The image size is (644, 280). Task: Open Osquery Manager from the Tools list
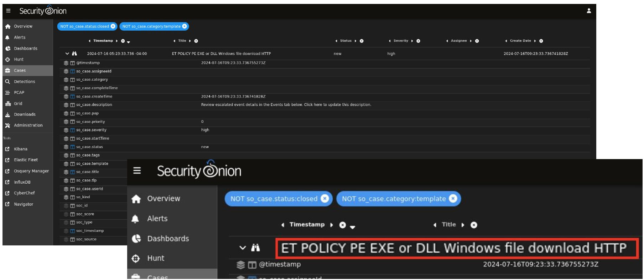pos(31,171)
